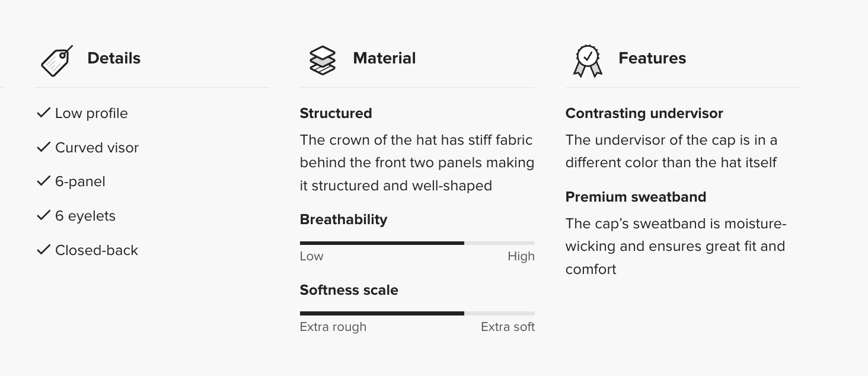Image resolution: width=868 pixels, height=376 pixels.
Task: Click the checkmark next to 6 eyelets
Action: coord(43,215)
